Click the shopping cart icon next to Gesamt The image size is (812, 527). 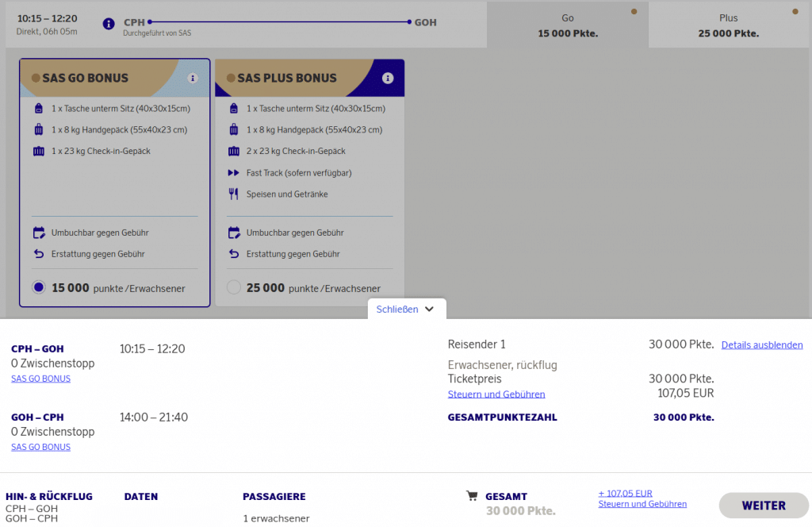coord(472,496)
